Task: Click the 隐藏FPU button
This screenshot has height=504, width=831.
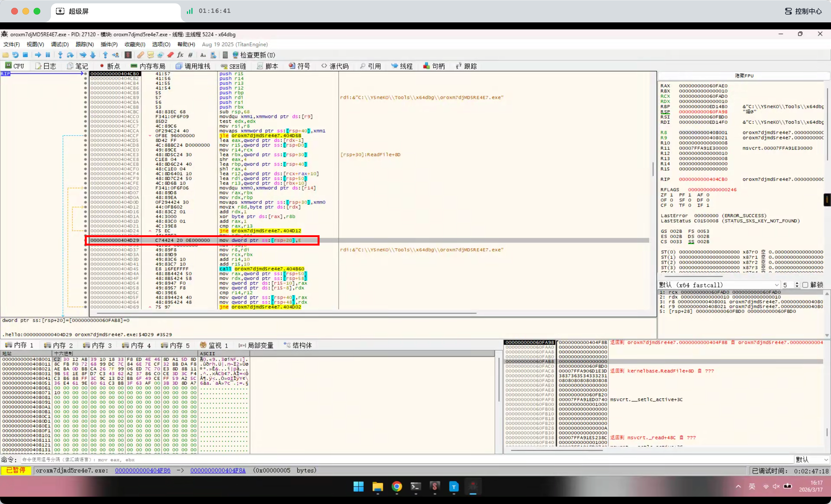Action: tap(744, 76)
